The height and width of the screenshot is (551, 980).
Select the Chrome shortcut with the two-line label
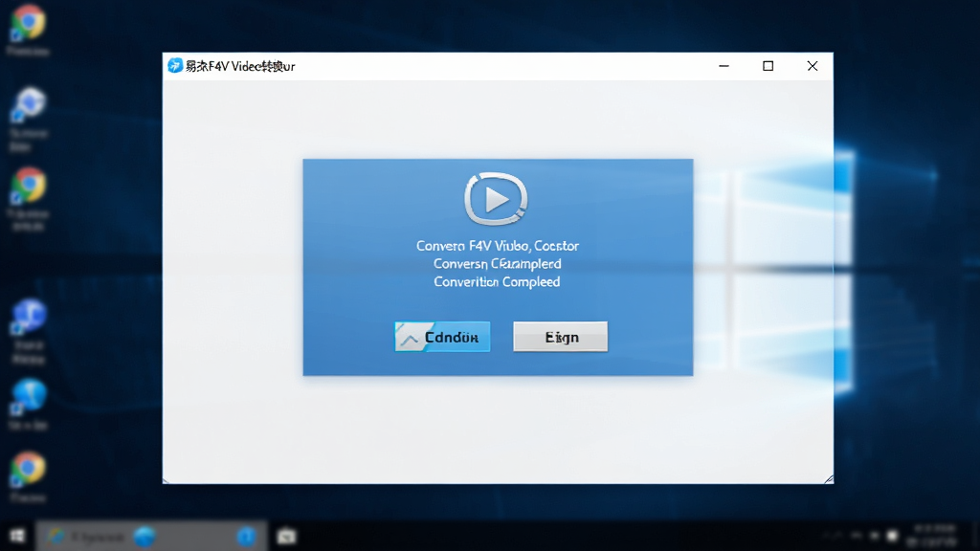28,187
